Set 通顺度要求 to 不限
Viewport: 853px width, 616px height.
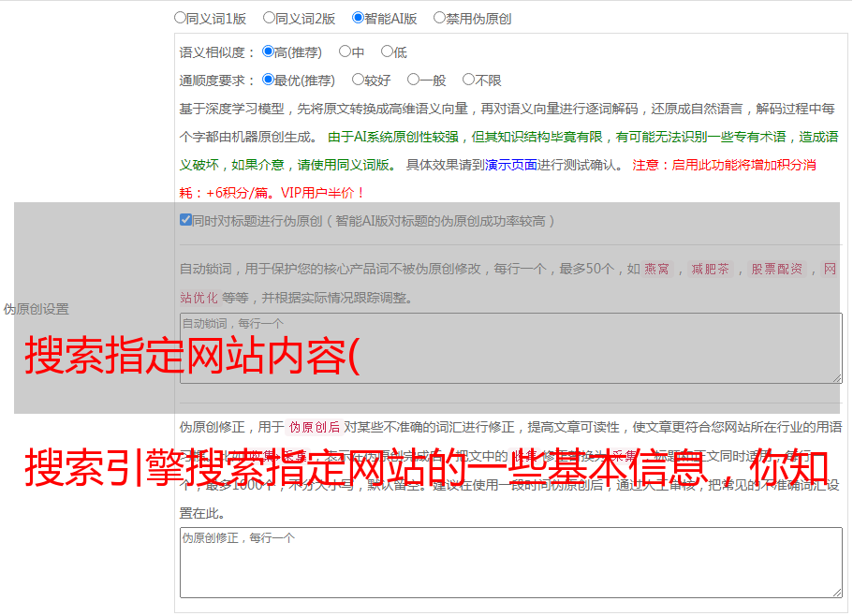pyautogui.click(x=468, y=80)
